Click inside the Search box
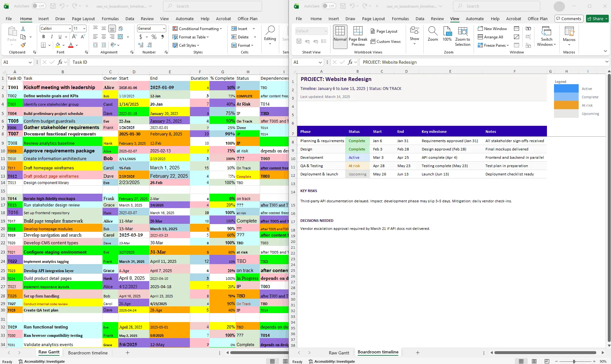This screenshot has width=611, height=364. tap(212, 6)
